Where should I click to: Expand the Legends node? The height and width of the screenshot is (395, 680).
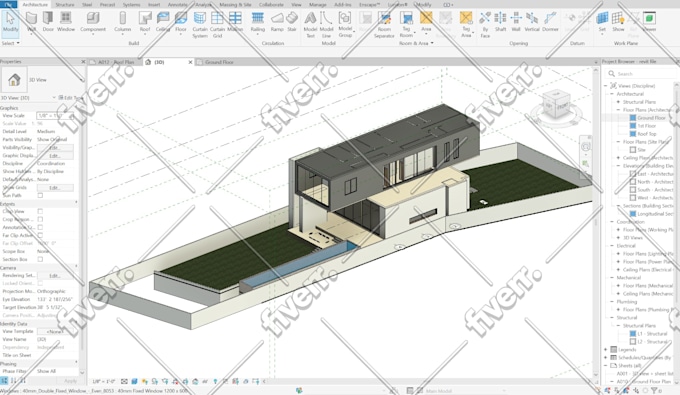[606, 349]
